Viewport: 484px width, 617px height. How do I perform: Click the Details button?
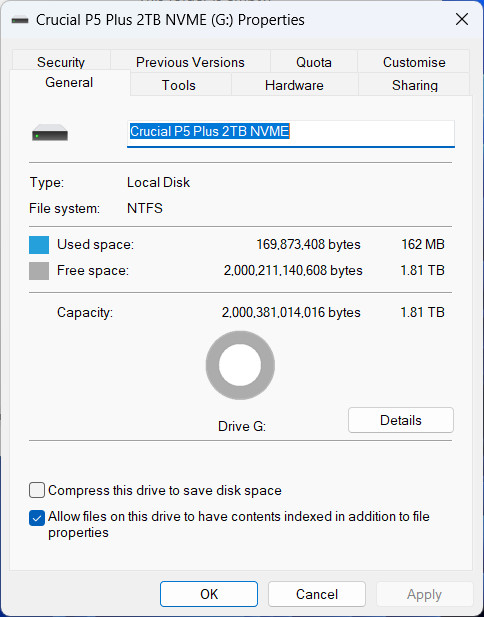pos(401,420)
